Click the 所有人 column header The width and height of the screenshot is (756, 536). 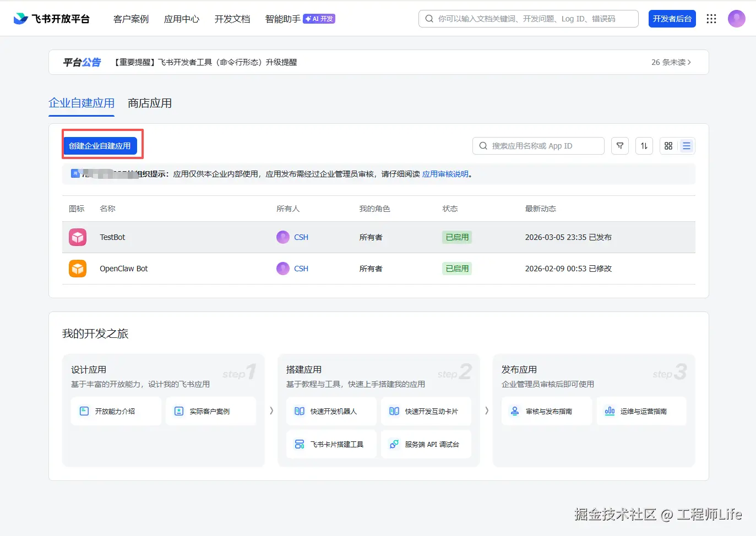click(288, 209)
